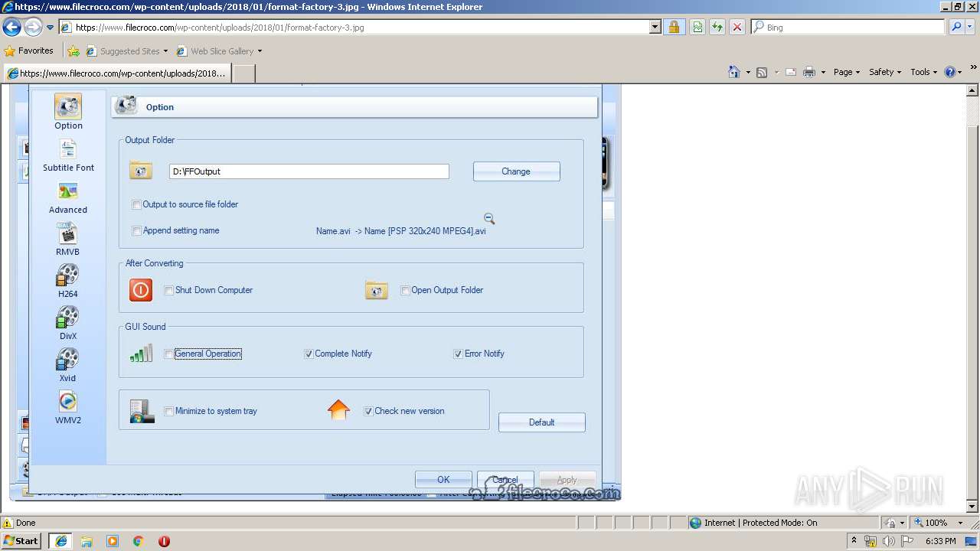This screenshot has width=980, height=551.
Task: Select the H264 settings icon
Action: pos(67,275)
